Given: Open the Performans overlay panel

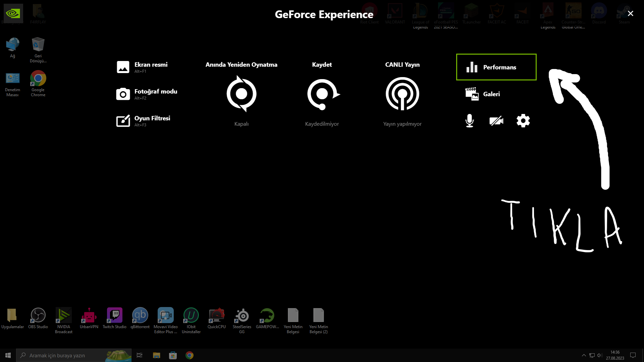Looking at the screenshot, I should click(x=496, y=67).
